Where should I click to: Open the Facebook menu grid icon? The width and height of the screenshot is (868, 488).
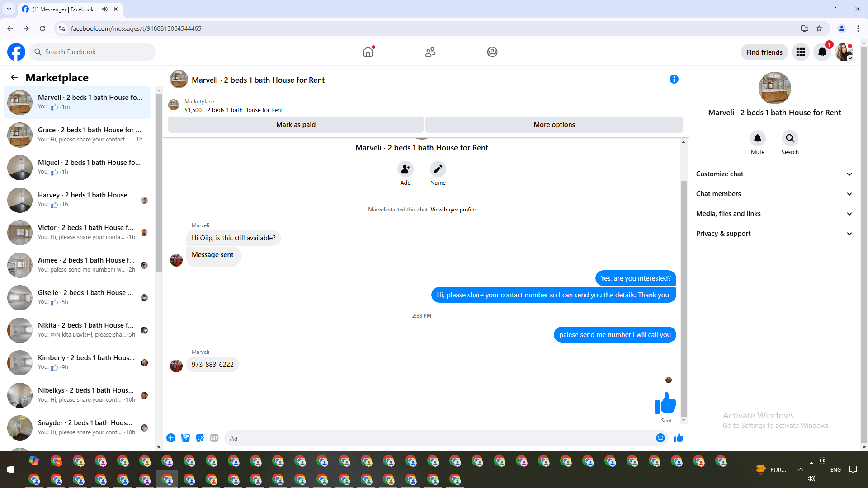(800, 52)
